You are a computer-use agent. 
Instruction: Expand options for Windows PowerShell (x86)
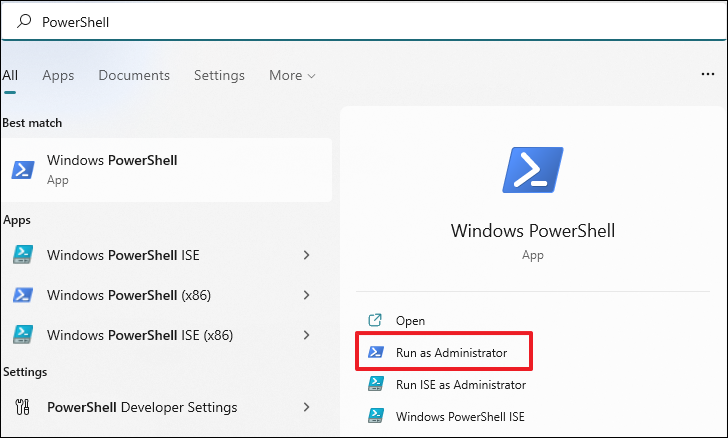(306, 295)
